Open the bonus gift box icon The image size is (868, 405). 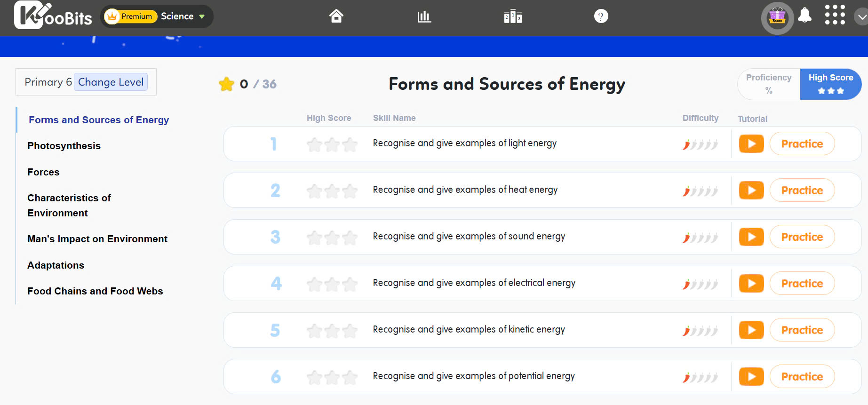pos(777,18)
